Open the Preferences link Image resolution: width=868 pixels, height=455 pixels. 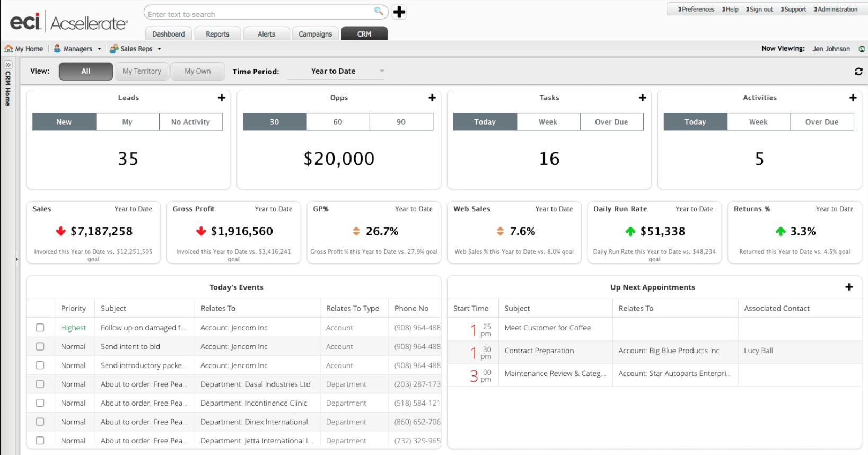pos(697,9)
